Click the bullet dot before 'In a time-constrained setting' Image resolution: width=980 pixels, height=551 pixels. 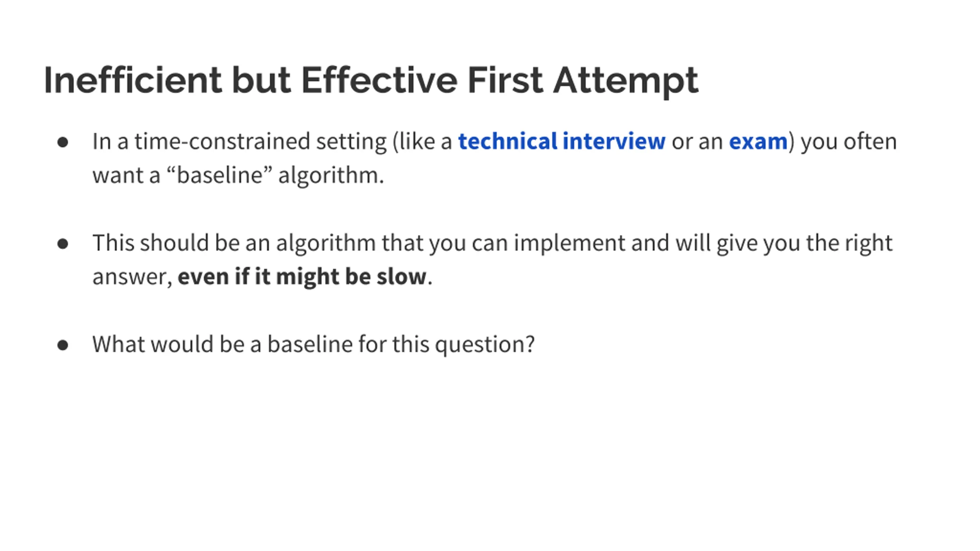click(x=63, y=142)
